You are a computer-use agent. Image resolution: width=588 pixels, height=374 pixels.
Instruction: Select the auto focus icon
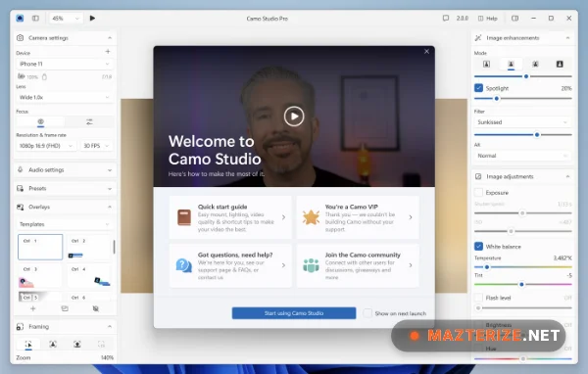pos(40,121)
